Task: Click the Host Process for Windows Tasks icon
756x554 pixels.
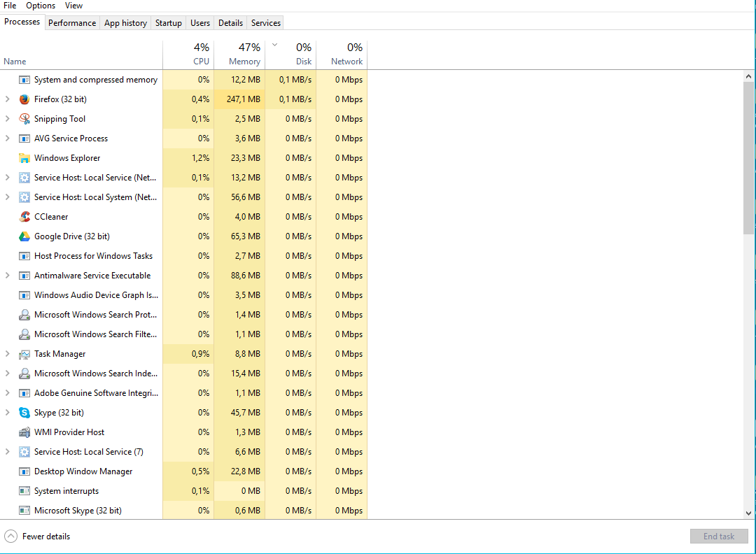Action: pyautogui.click(x=24, y=256)
